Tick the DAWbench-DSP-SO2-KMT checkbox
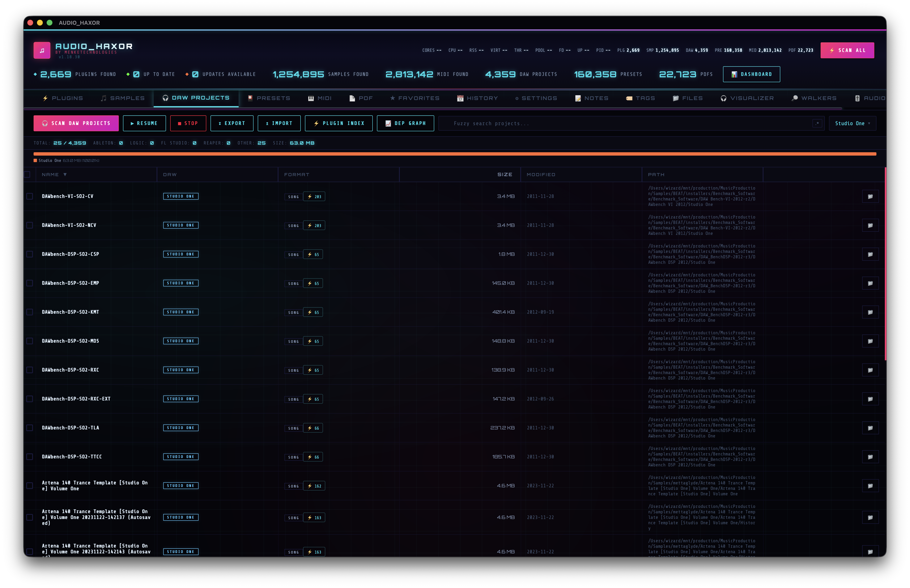This screenshot has height=588, width=910. pos(29,312)
